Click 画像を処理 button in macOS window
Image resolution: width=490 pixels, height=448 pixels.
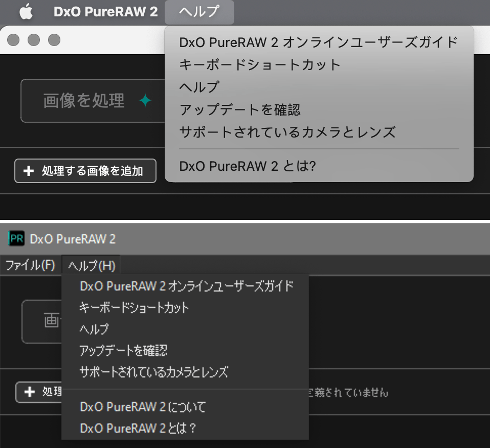tap(93, 101)
